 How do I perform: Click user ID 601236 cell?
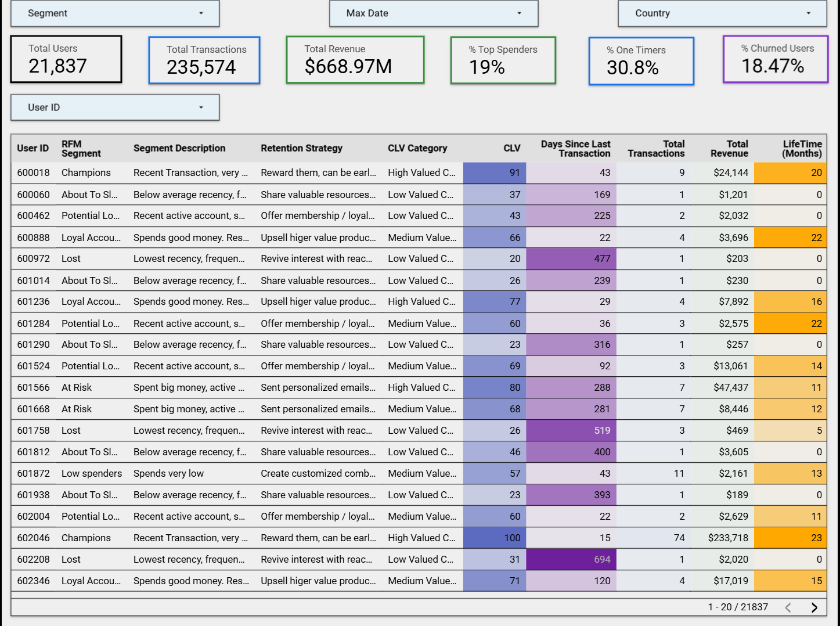(34, 301)
